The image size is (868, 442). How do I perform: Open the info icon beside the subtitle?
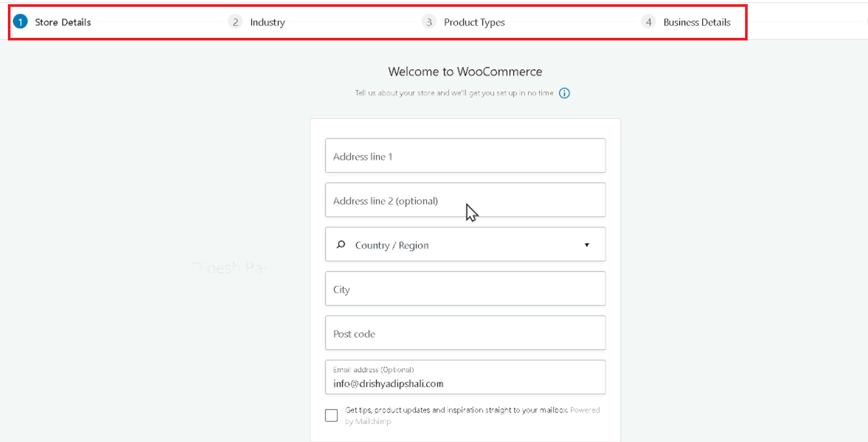click(x=564, y=93)
